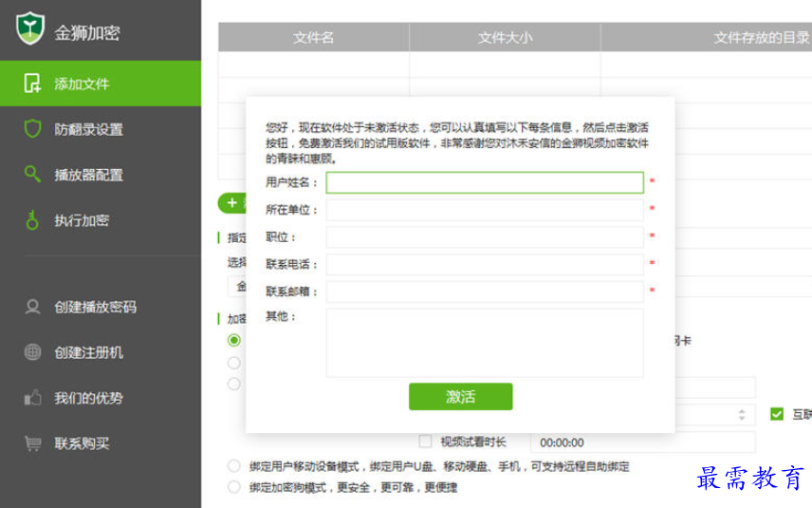The width and height of the screenshot is (812, 508).
Task: Click the spinner arrows beside 互联 checkbox
Action: click(742, 414)
